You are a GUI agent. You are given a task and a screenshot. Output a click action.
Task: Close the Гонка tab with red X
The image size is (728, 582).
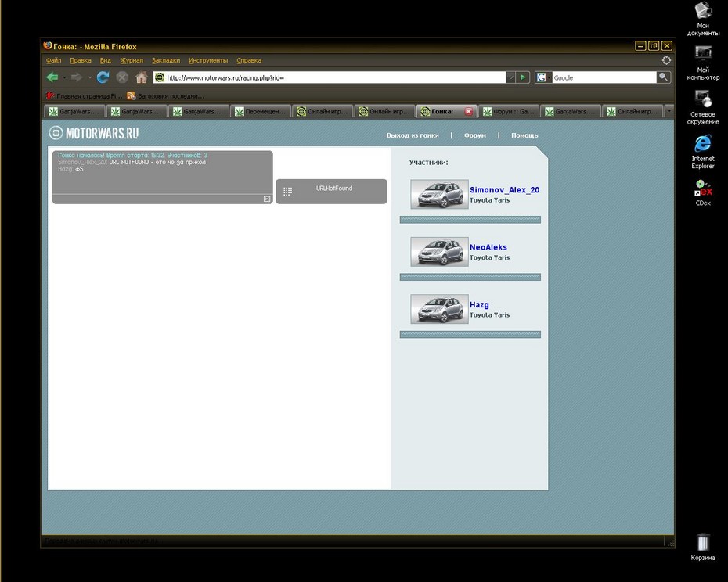[x=468, y=111]
